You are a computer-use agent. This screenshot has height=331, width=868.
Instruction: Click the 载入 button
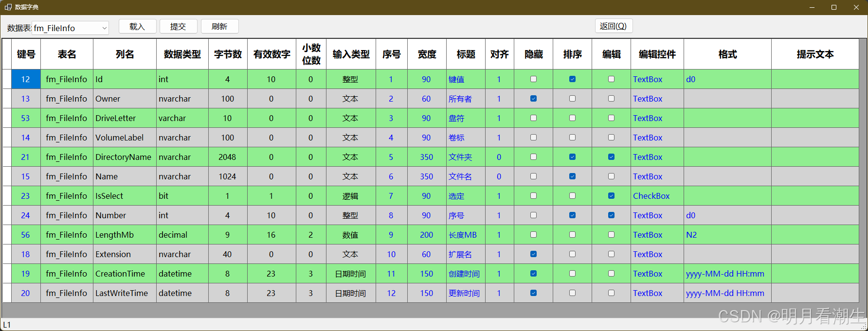coord(137,26)
